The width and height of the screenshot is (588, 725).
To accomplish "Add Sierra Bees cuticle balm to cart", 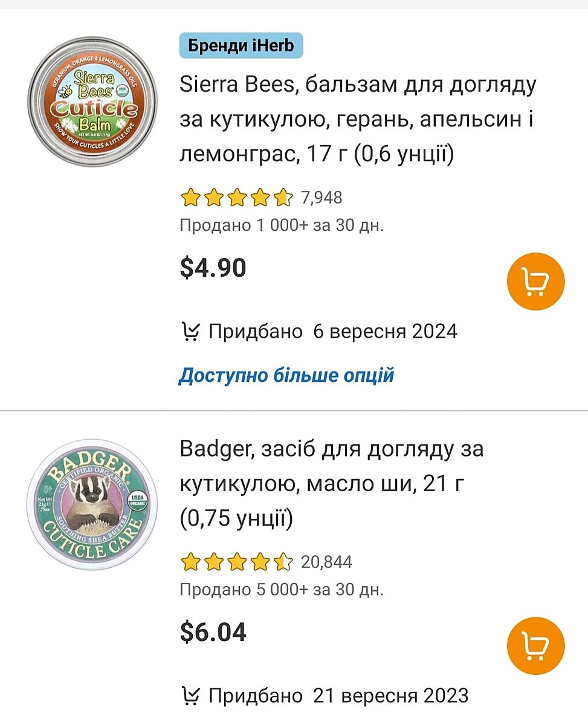I will pos(535,282).
